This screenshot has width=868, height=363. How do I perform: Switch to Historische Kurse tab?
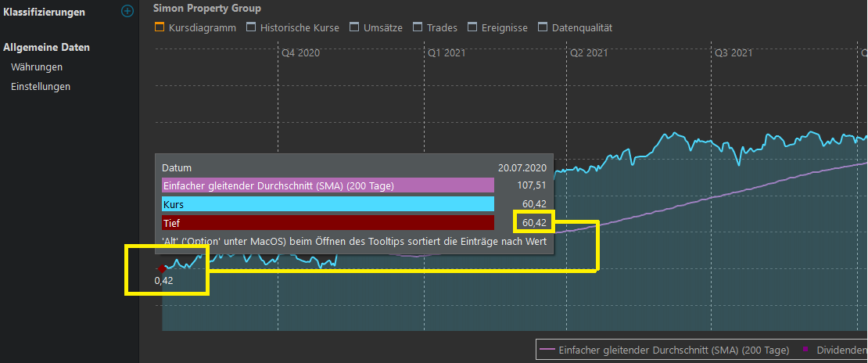click(292, 27)
